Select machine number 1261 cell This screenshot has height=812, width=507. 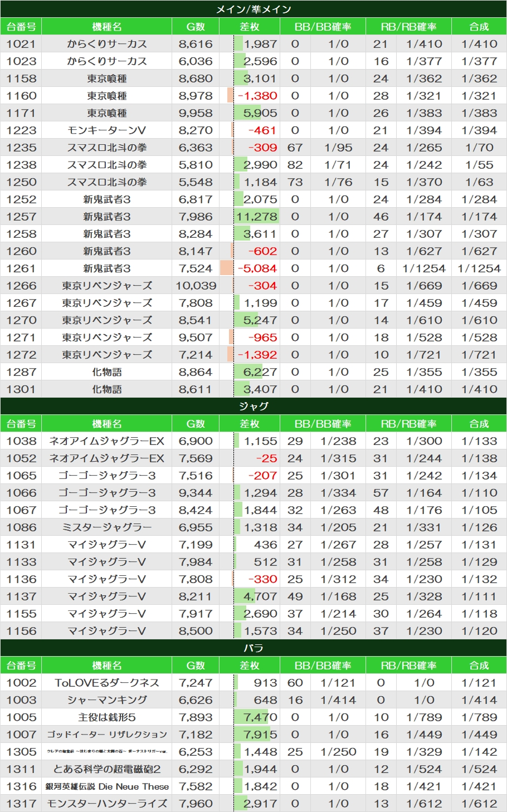21,268
